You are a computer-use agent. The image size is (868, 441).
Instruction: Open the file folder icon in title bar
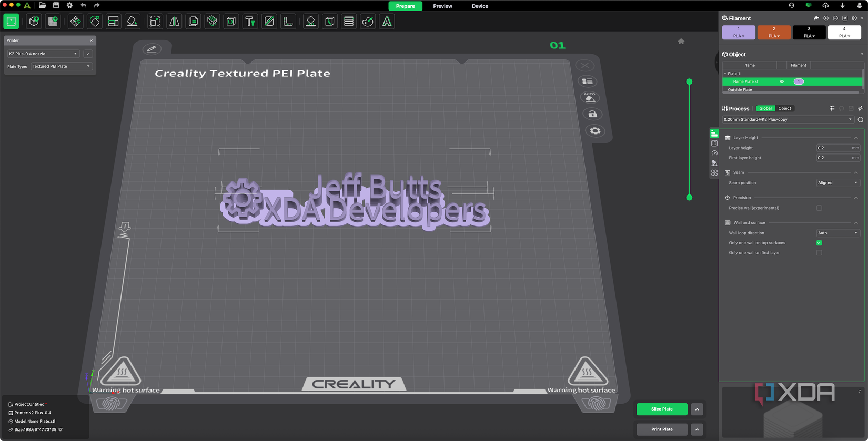click(43, 5)
